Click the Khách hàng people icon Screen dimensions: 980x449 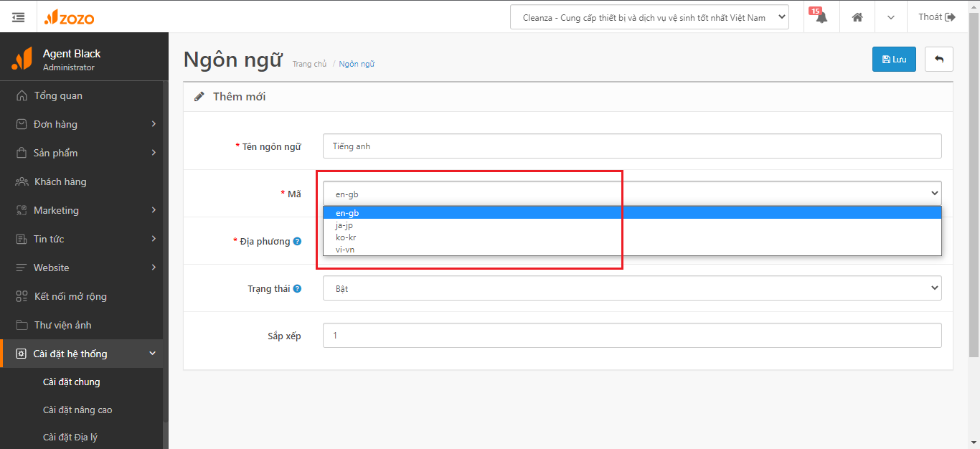(22, 181)
